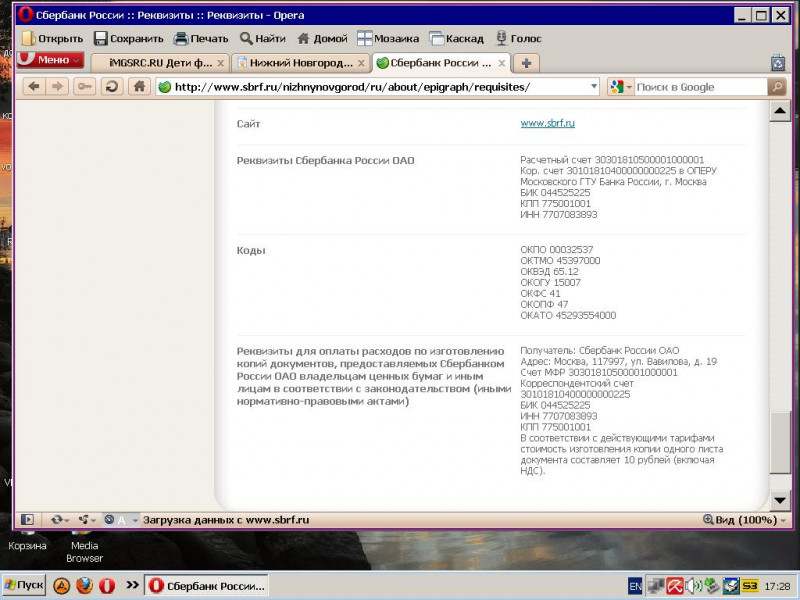Open the Media Browser desktop shortcut
The image size is (800, 600).
coord(84,548)
